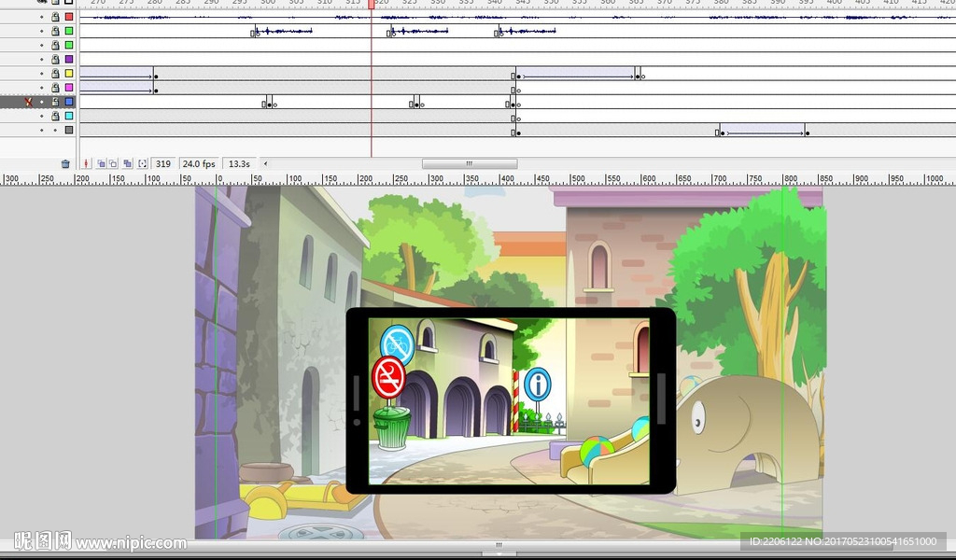Click frame number 300 on timeline ruler
The width and height of the screenshot is (956, 560).
(x=268, y=3)
